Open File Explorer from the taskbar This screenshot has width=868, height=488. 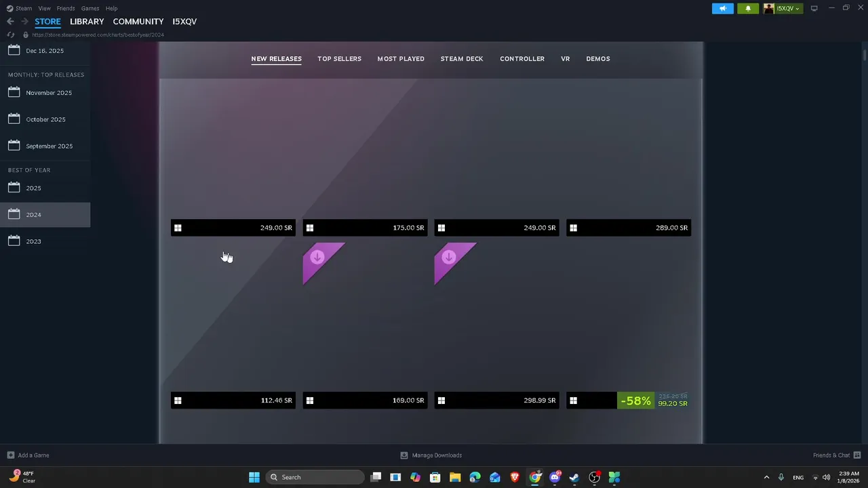coord(455,477)
